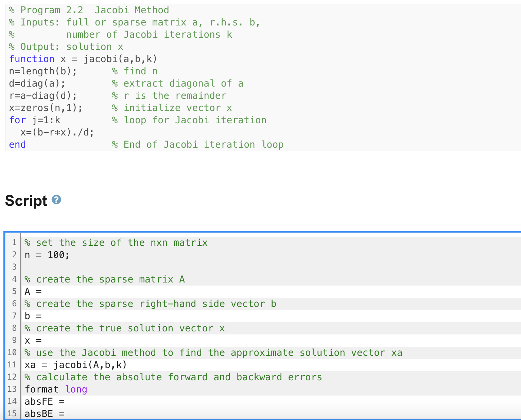Click 'r=a-diag(d);' code line
Image resolution: width=521 pixels, height=420 pixels.
43,96
